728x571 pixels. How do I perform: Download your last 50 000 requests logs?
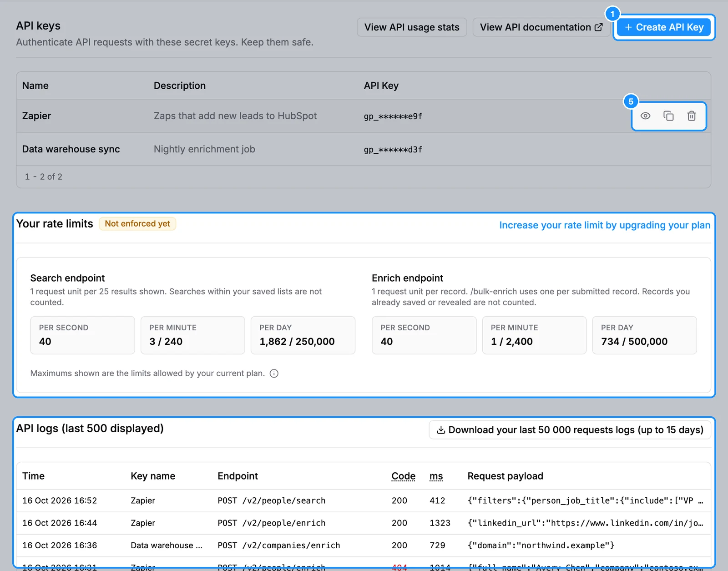click(x=570, y=430)
